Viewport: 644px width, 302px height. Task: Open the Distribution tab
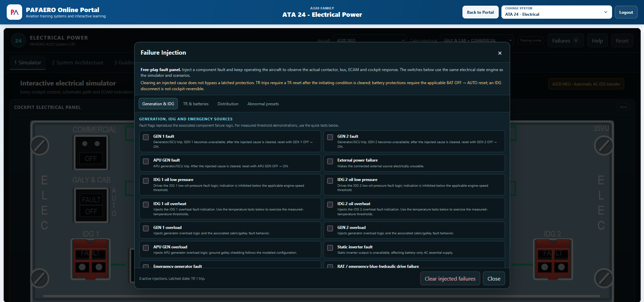(x=228, y=104)
